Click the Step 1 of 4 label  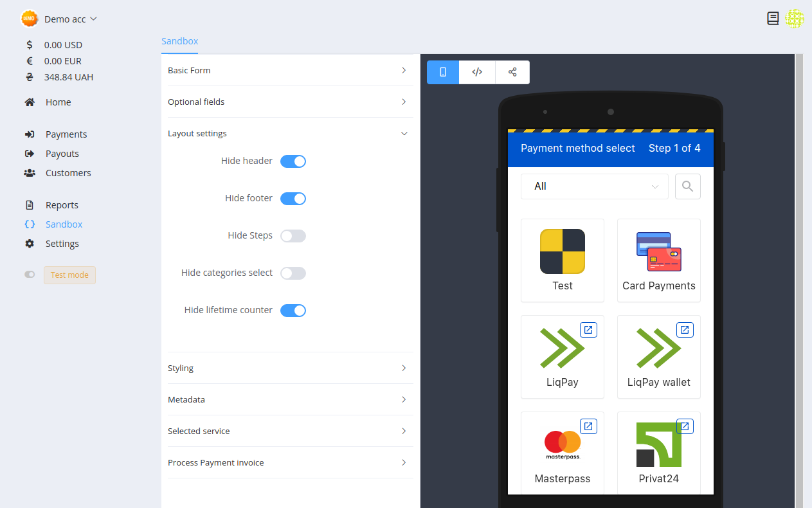pos(674,149)
